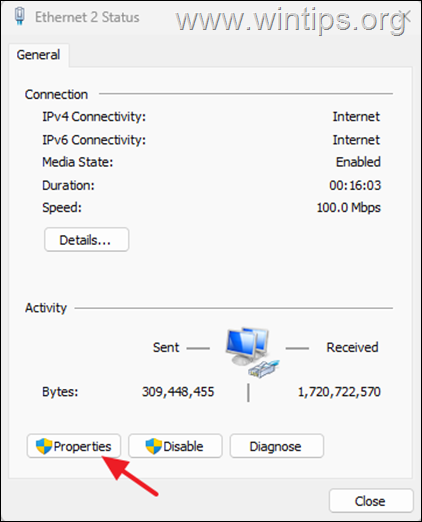Click the sent bytes count 309,448,455
Image resolution: width=422 pixels, height=522 pixels.
point(178,392)
